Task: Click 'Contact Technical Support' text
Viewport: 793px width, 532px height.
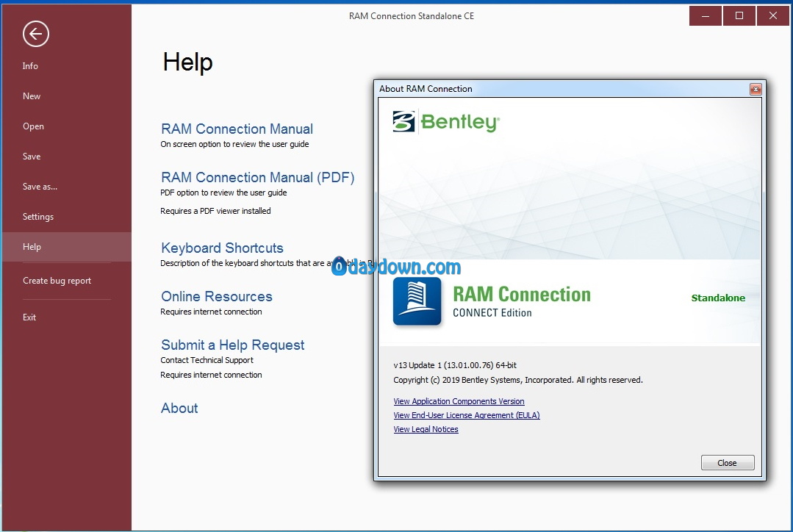Action: pos(207,360)
